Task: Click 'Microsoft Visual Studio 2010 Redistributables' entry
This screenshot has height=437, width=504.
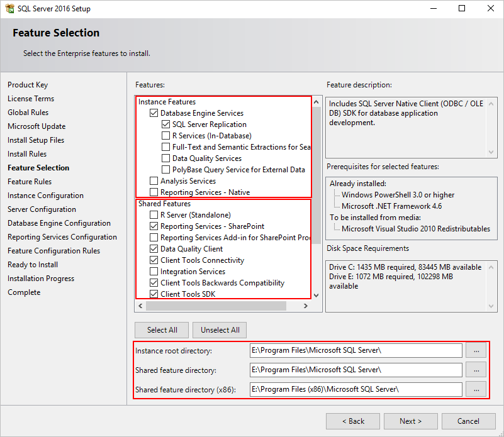Action: (x=416, y=229)
